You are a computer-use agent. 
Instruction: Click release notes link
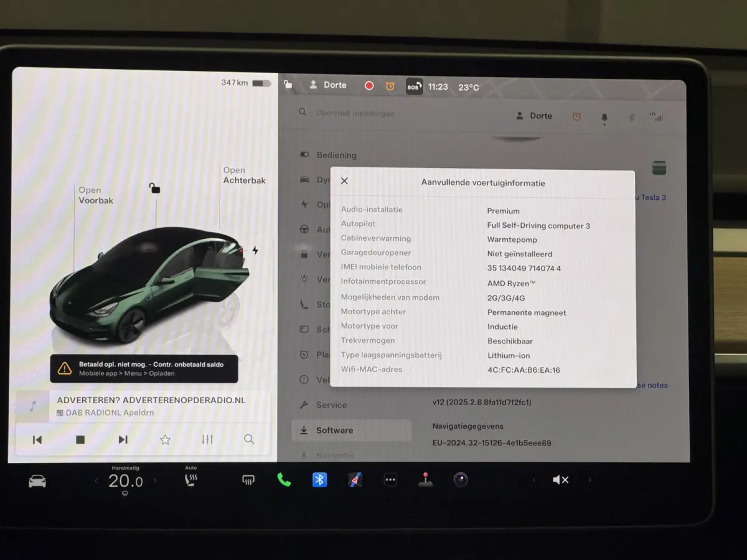(x=652, y=385)
